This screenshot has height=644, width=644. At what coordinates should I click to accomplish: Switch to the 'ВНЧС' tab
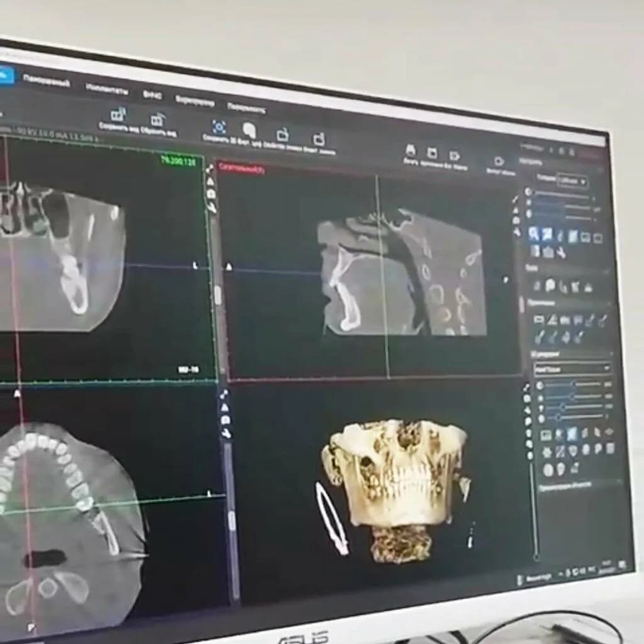click(152, 96)
